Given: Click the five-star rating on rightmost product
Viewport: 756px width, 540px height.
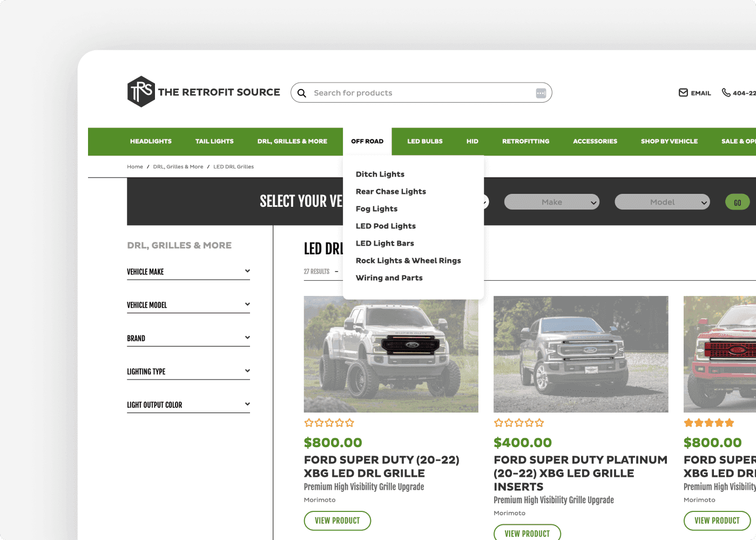Looking at the screenshot, I should [708, 423].
